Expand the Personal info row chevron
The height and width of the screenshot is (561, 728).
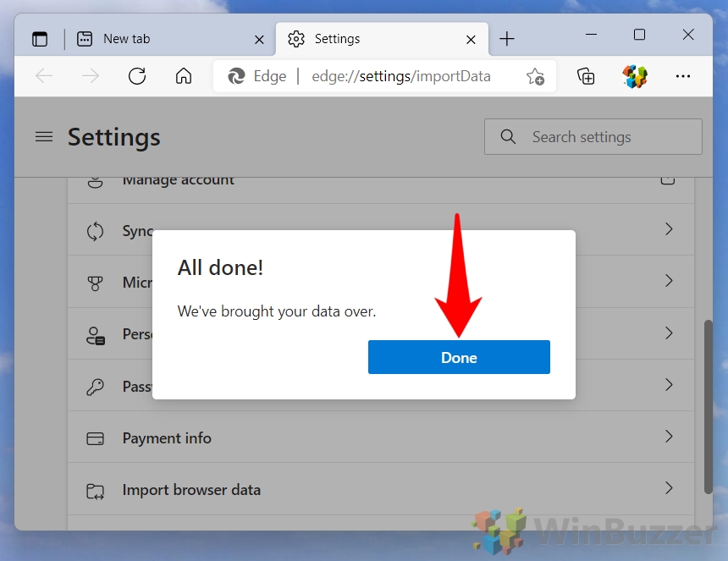point(669,333)
